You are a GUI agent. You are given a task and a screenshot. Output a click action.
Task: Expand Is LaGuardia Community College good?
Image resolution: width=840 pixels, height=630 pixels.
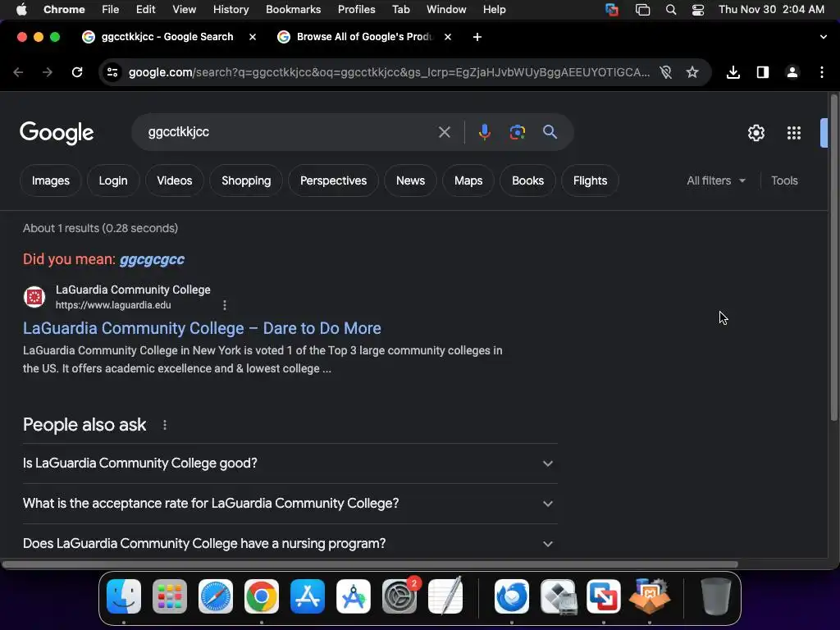(x=290, y=463)
